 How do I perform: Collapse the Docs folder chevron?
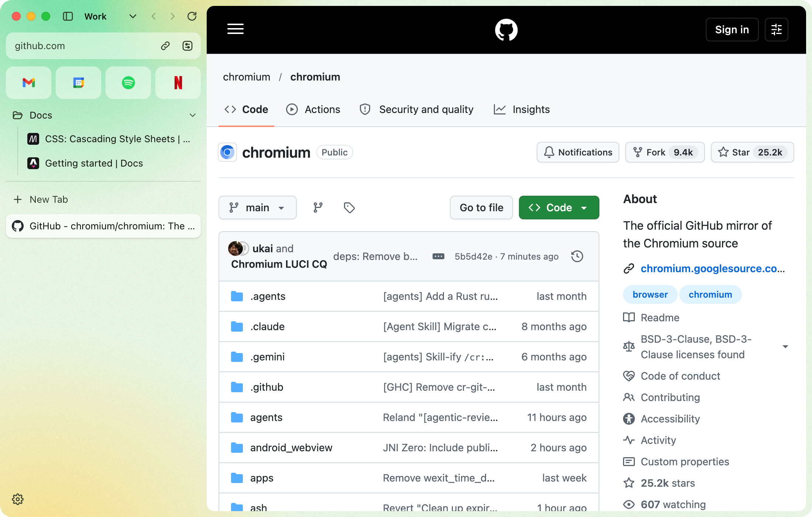coord(192,115)
